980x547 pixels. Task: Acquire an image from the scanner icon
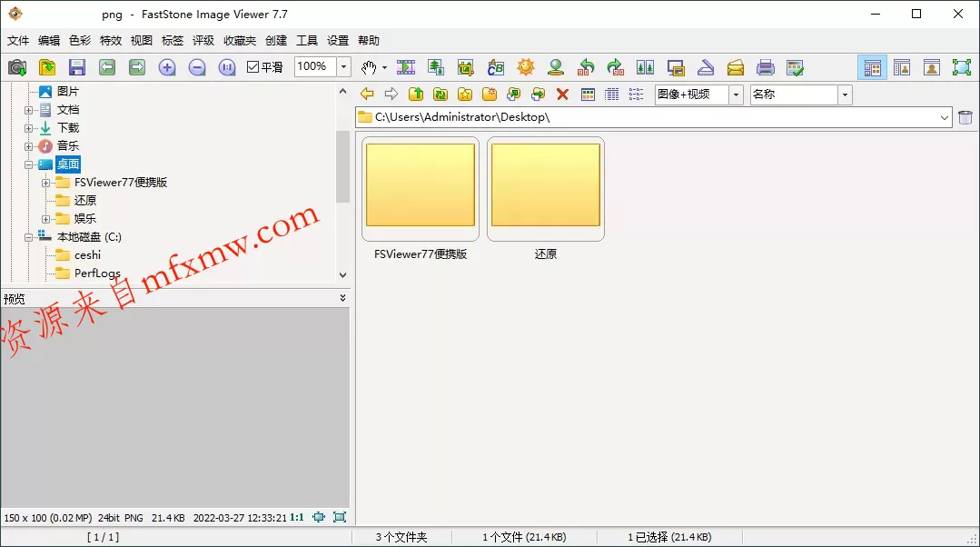(706, 67)
